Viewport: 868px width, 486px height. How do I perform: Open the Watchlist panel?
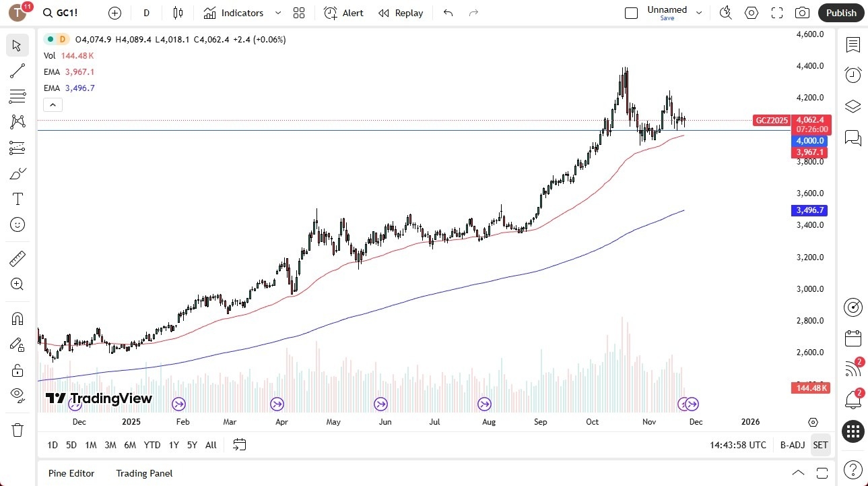click(x=853, y=45)
